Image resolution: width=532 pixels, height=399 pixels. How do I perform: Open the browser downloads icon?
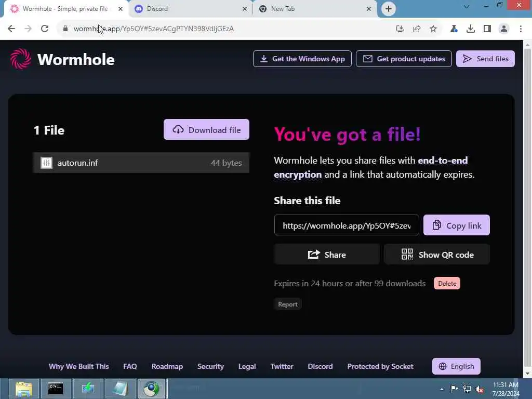pyautogui.click(x=471, y=29)
